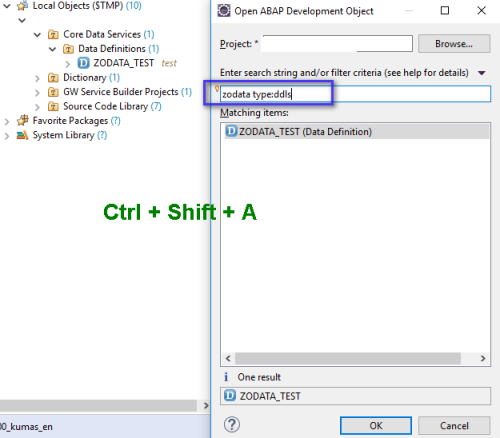
Task: Click the left arrow of results scrollbar
Action: pyautogui.click(x=228, y=359)
